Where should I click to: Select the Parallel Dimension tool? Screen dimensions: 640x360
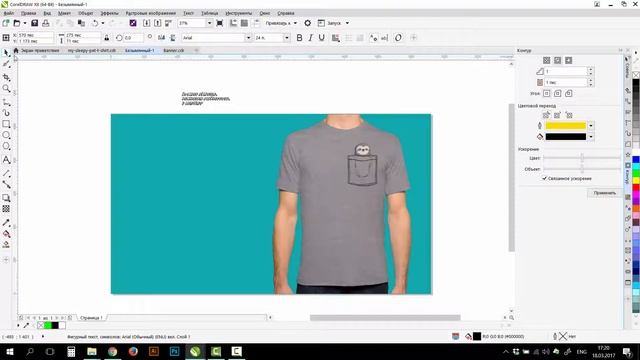(6, 173)
